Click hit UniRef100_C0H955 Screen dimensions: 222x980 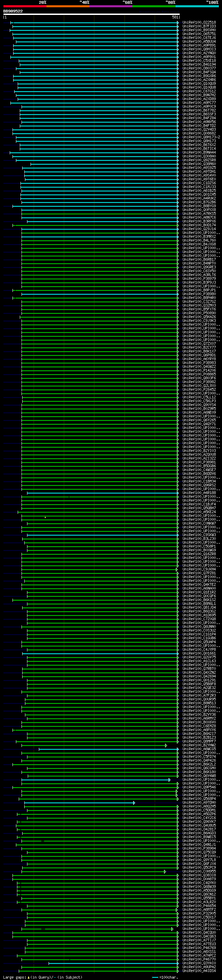(x=199, y=872)
